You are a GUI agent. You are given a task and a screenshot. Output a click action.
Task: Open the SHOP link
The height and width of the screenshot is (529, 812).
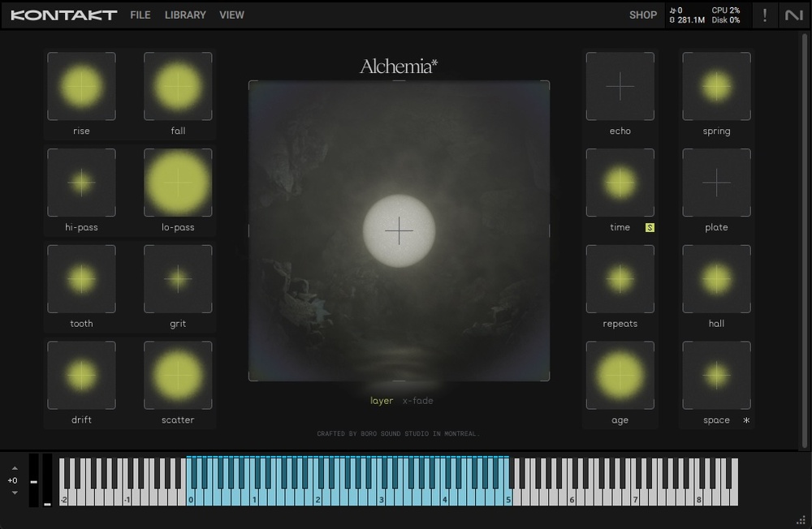point(643,15)
